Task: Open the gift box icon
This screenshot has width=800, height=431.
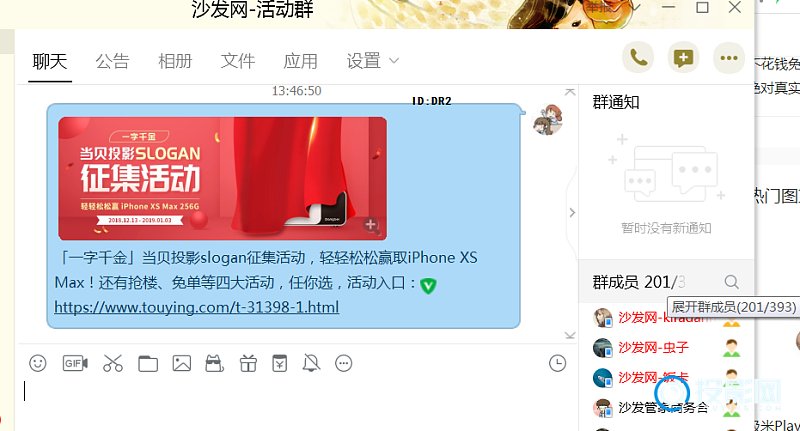Action: point(248,364)
